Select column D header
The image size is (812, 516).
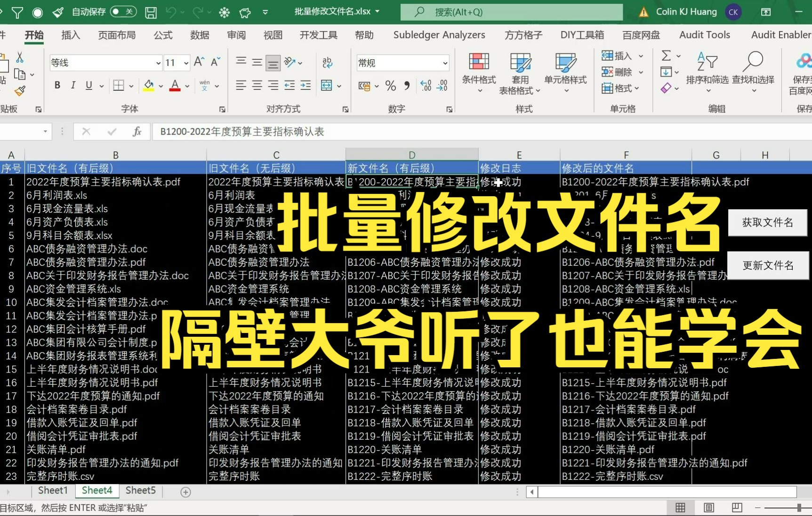click(412, 155)
